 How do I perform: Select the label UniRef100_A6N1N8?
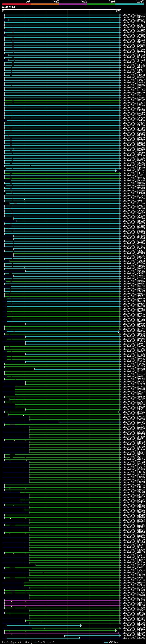(134, 583)
